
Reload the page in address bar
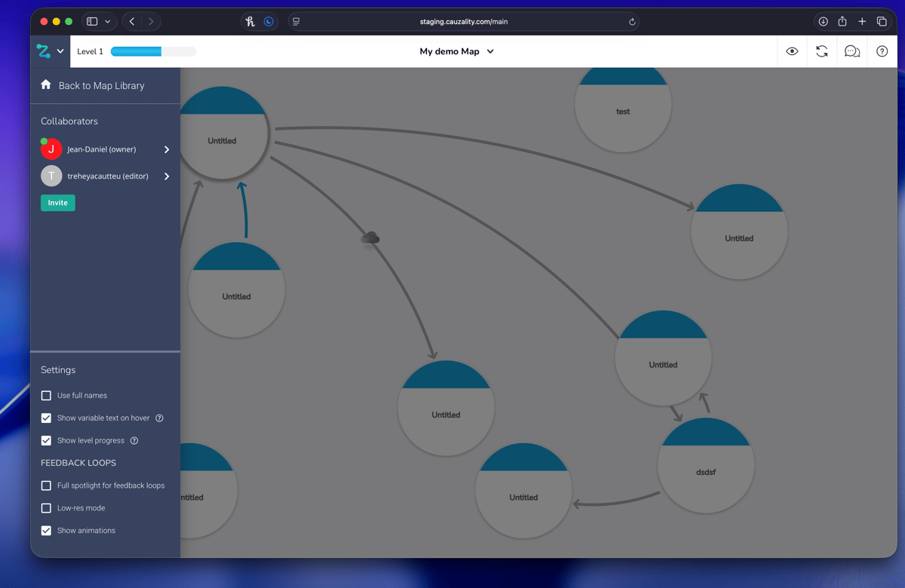[632, 22]
